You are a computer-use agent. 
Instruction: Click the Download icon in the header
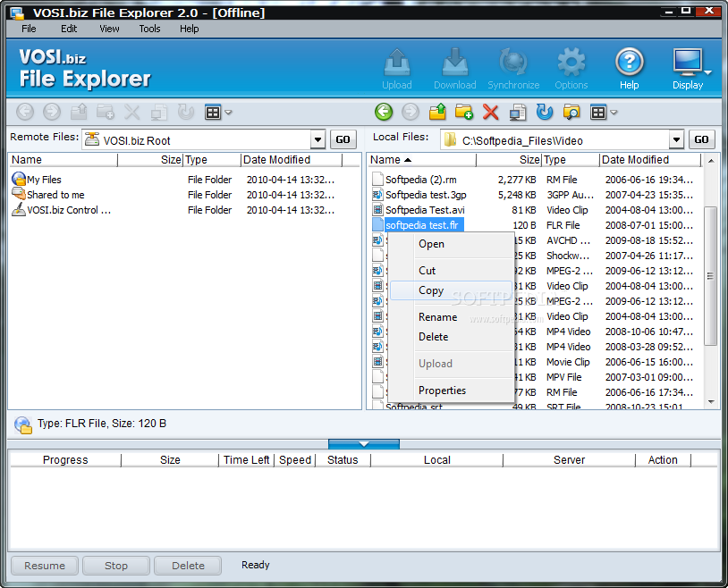(455, 63)
